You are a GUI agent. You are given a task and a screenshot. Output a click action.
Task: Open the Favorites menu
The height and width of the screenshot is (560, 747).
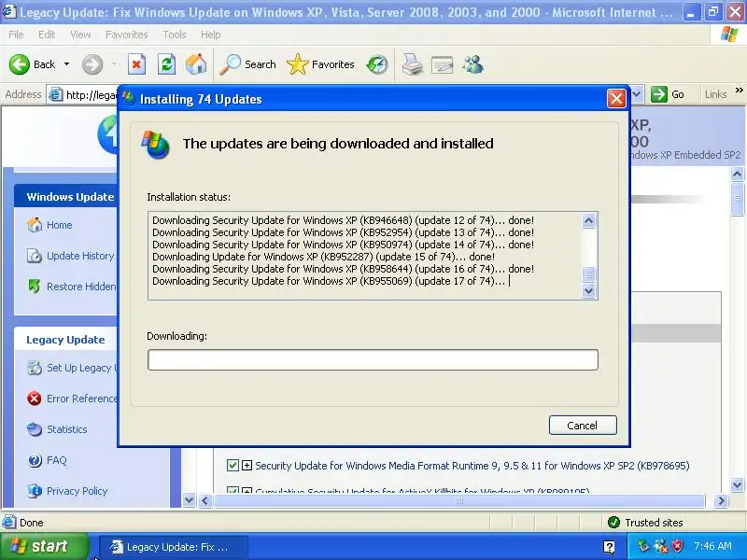127,35
